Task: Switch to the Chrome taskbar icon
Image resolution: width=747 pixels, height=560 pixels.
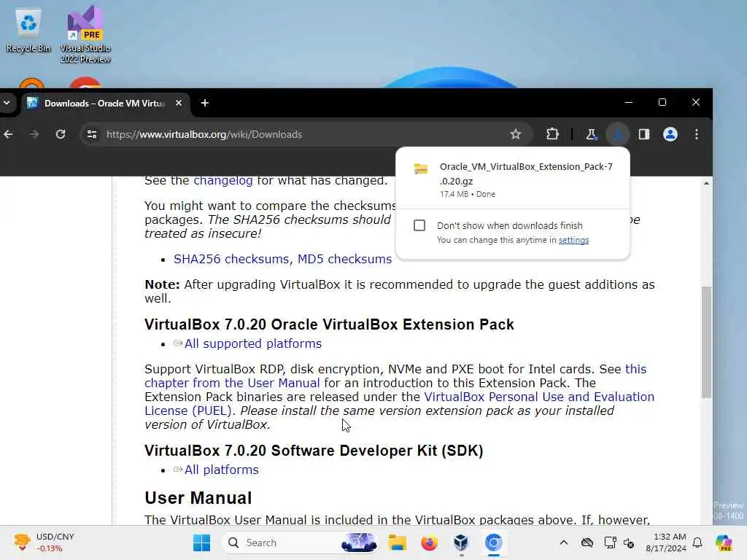Action: click(494, 542)
